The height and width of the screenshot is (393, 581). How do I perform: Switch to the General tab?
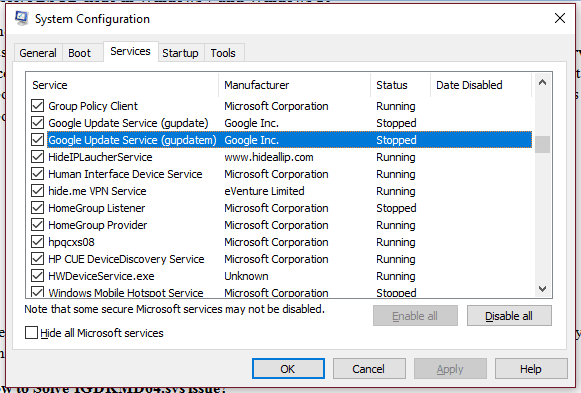click(x=38, y=53)
